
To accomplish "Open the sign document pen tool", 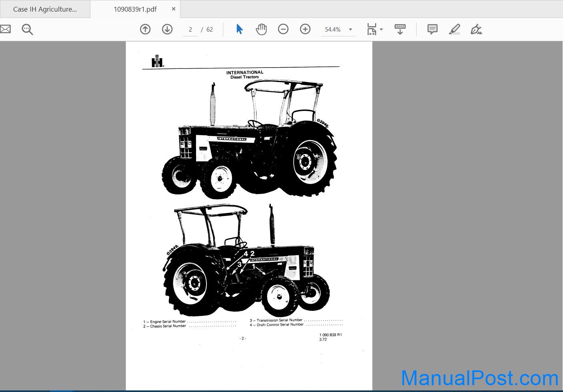I will click(476, 29).
